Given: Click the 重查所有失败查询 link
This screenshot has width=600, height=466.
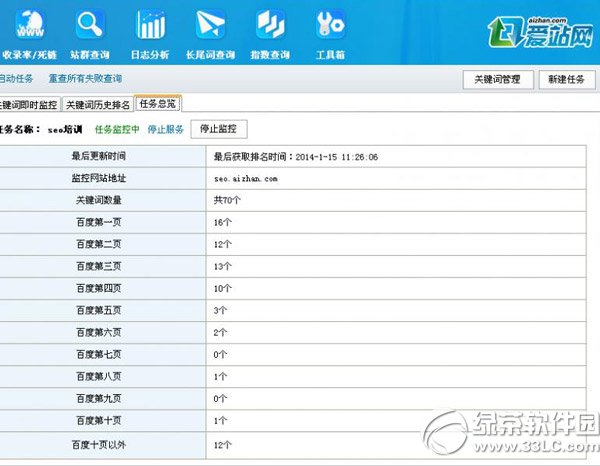Looking at the screenshot, I should 85,78.
